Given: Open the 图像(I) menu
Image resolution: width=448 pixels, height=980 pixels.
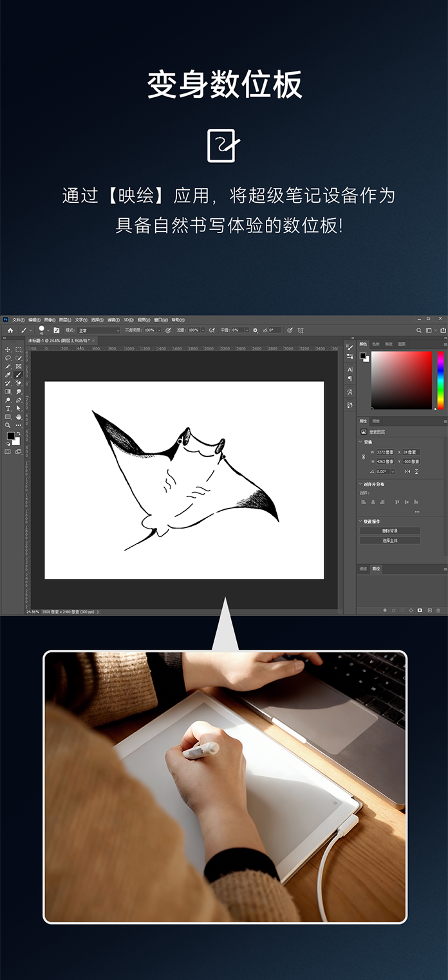Looking at the screenshot, I should (50, 320).
